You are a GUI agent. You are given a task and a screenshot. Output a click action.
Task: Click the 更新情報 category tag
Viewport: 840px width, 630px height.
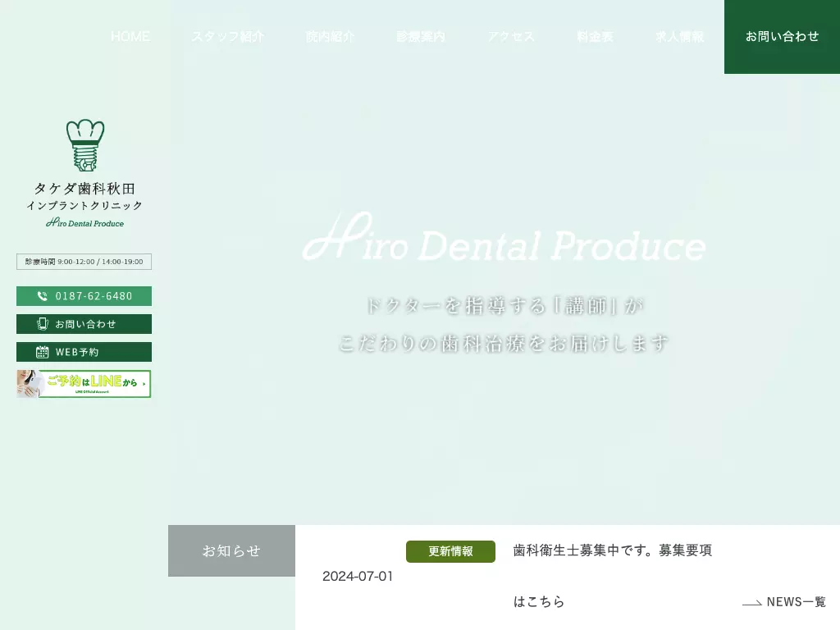pyautogui.click(x=450, y=552)
